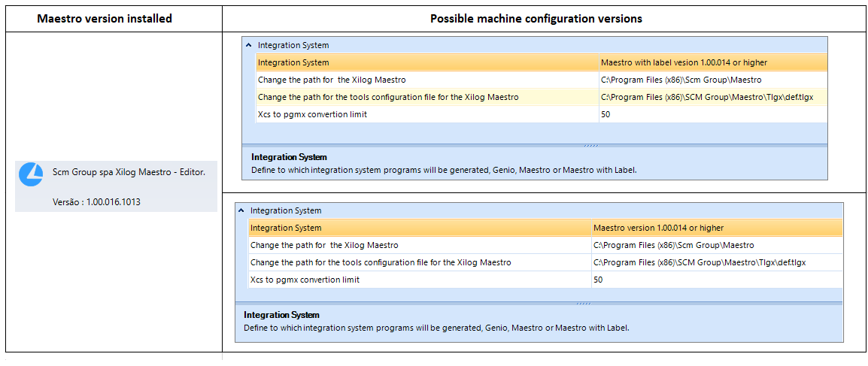Click the lower conversion limit value 50
The height and width of the screenshot is (366, 868).
coord(717,280)
